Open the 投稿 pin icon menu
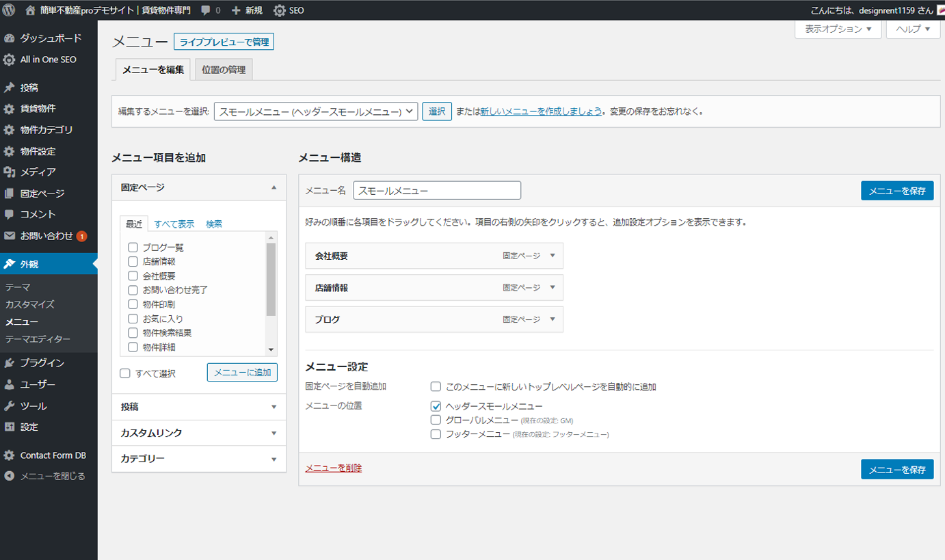This screenshot has height=560, width=945. (x=9, y=88)
